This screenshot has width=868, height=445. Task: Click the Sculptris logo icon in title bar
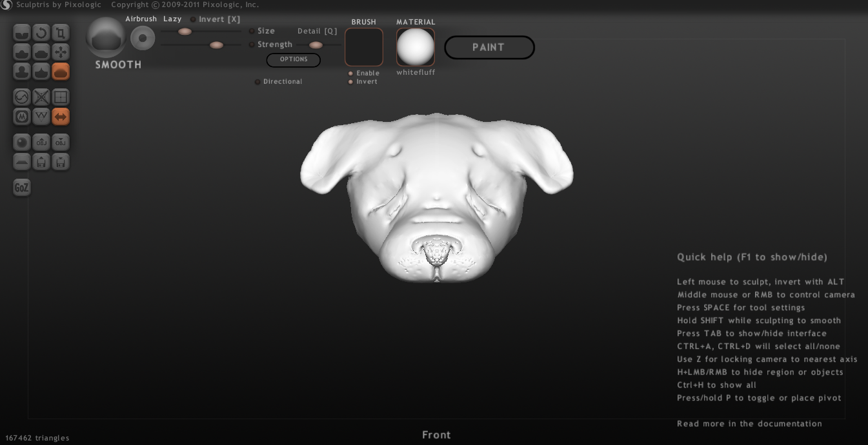coord(6,5)
